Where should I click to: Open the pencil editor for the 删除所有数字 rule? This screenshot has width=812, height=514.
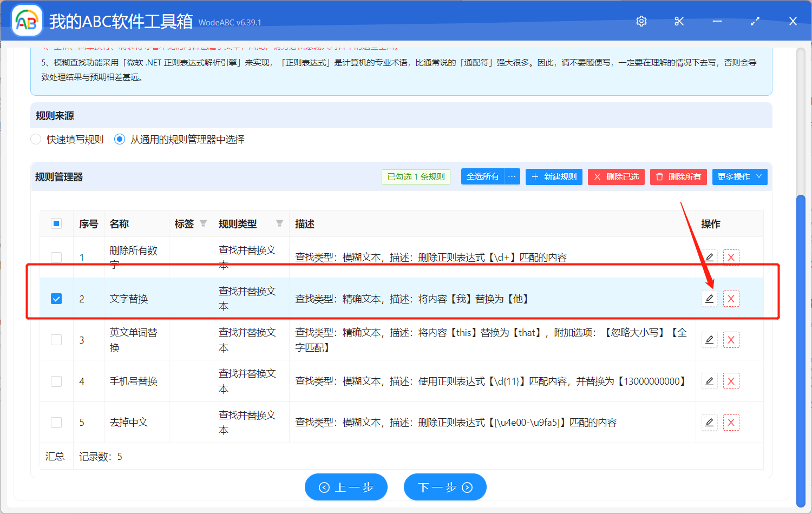point(709,257)
